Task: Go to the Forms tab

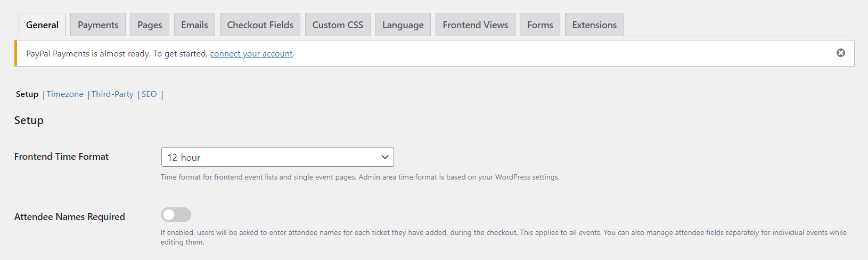Action: [540, 25]
